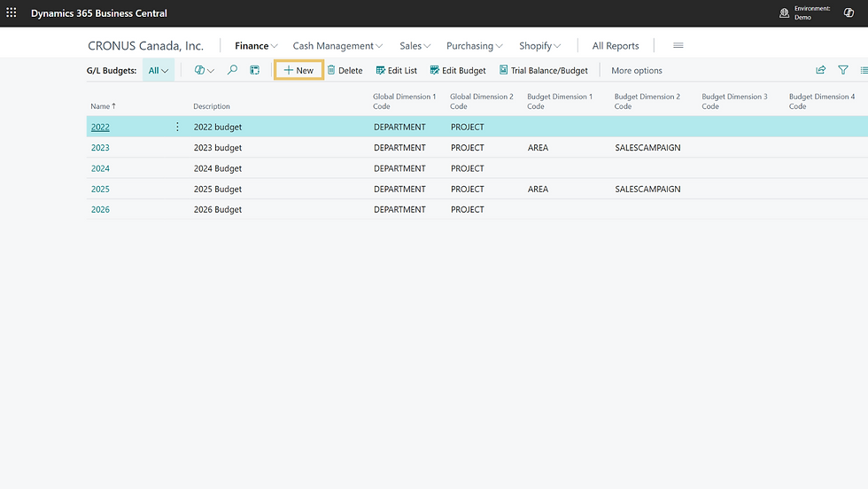
Task: Open the hamburger menu next to All Reports
Action: (678, 45)
